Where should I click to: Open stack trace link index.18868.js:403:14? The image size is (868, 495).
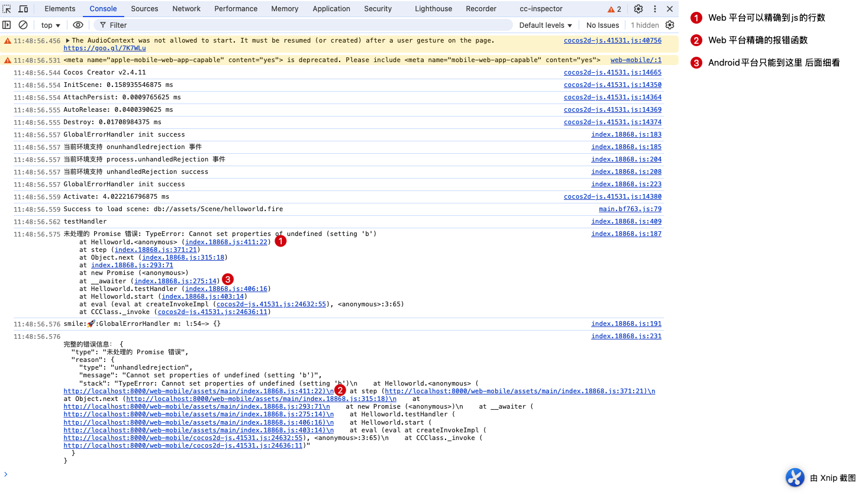[x=203, y=297]
